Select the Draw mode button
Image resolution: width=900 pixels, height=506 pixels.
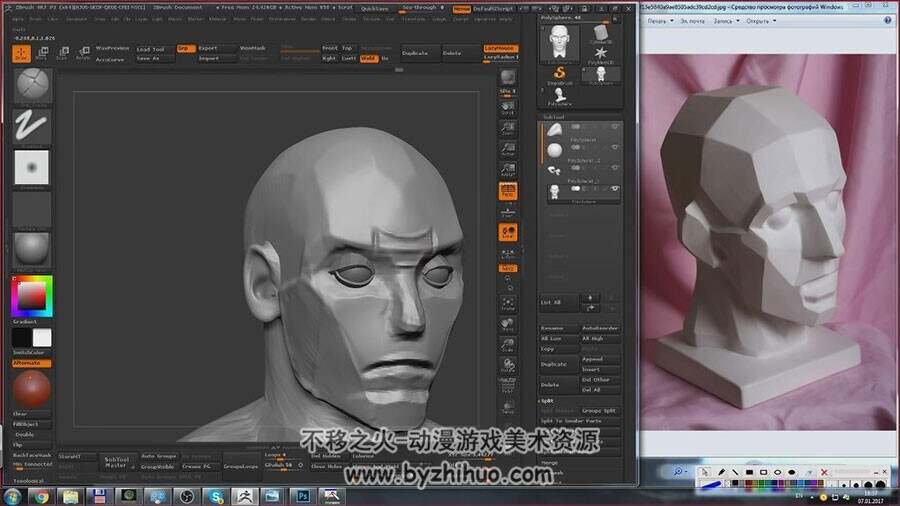pos(21,53)
